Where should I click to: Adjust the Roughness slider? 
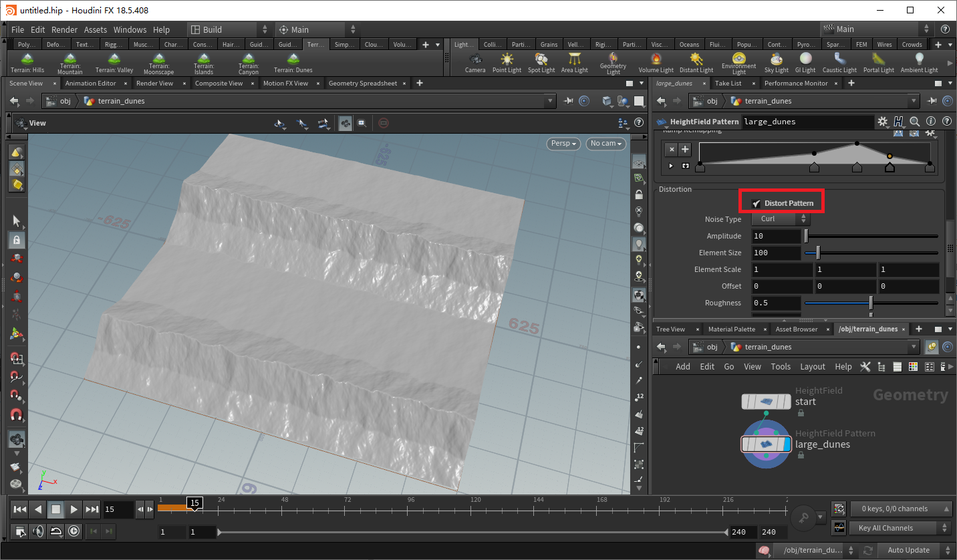click(871, 303)
